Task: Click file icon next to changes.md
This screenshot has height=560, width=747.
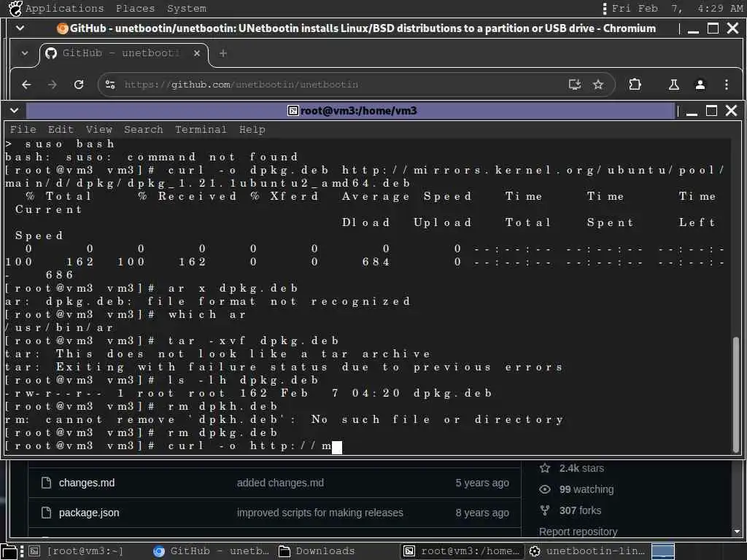Action: pos(46,483)
